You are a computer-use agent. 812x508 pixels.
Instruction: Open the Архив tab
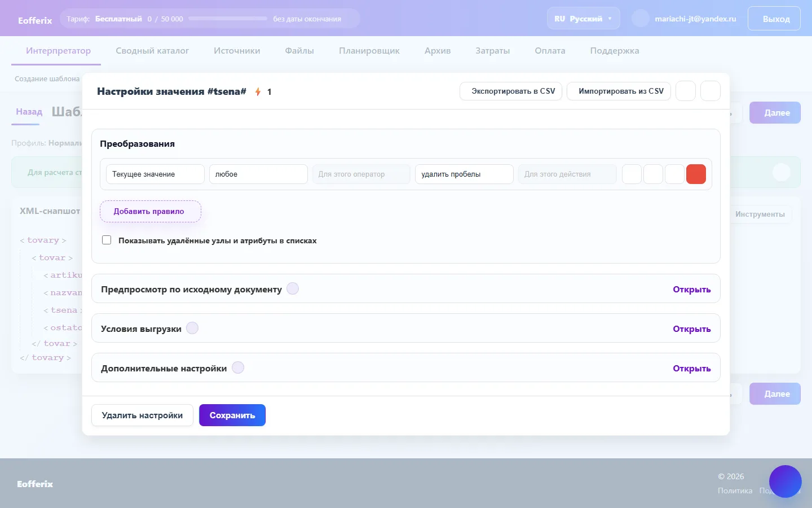[x=438, y=51]
